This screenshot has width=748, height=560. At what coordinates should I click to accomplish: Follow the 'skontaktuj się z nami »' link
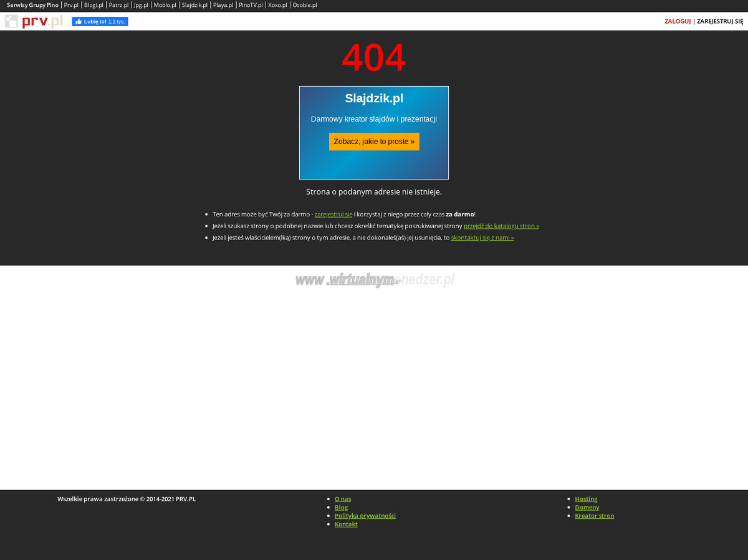coord(482,238)
